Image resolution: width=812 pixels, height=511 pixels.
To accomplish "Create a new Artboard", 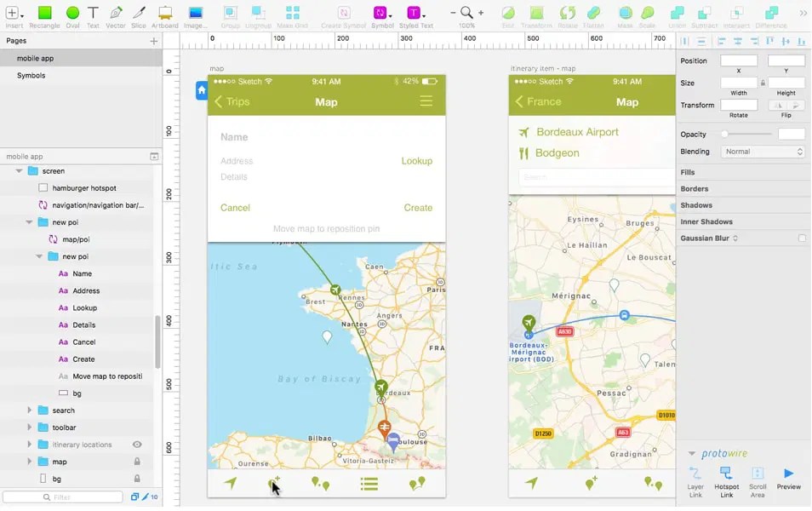I will pos(163,13).
